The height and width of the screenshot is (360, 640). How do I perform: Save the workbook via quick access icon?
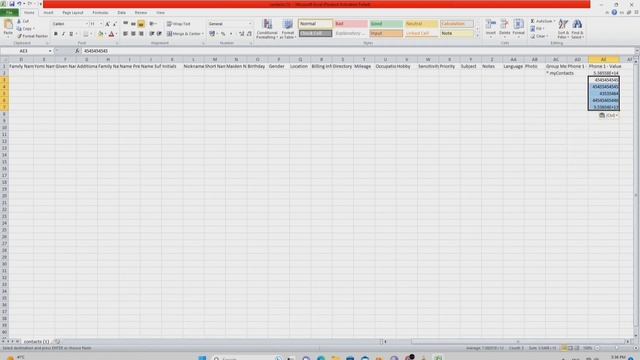click(12, 4)
